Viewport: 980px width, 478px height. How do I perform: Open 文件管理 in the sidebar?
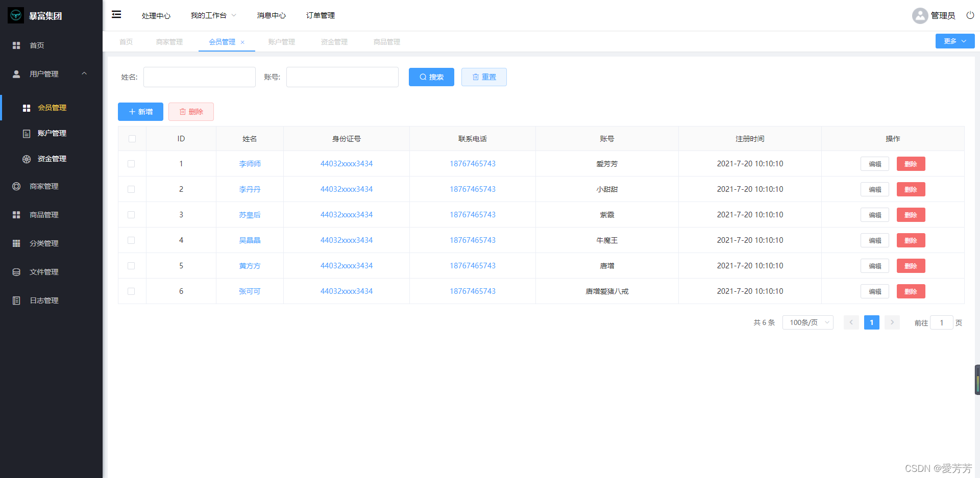pos(51,272)
